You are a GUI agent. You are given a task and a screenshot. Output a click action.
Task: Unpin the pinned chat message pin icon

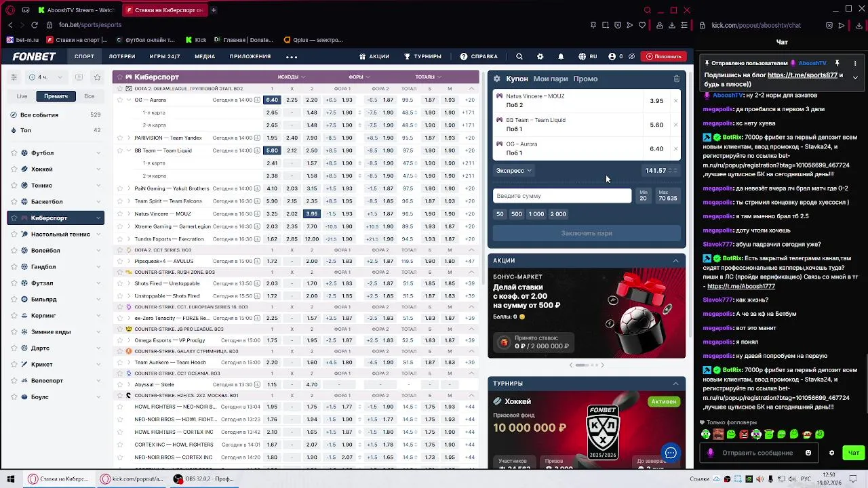point(837,63)
